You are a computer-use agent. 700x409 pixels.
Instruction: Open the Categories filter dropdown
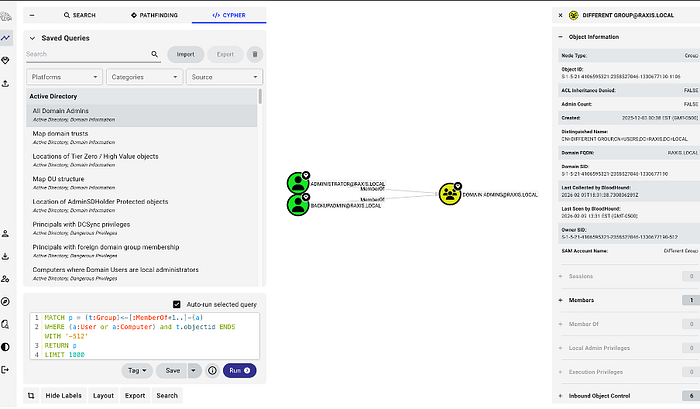coord(145,77)
